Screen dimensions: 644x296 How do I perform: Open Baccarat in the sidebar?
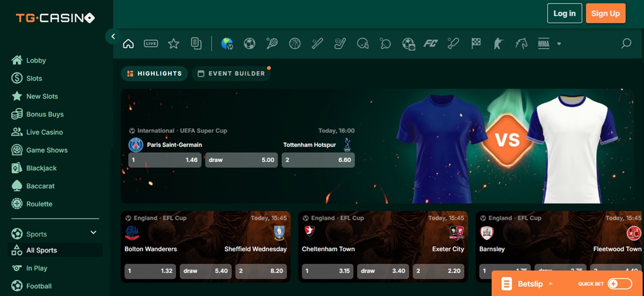40,186
